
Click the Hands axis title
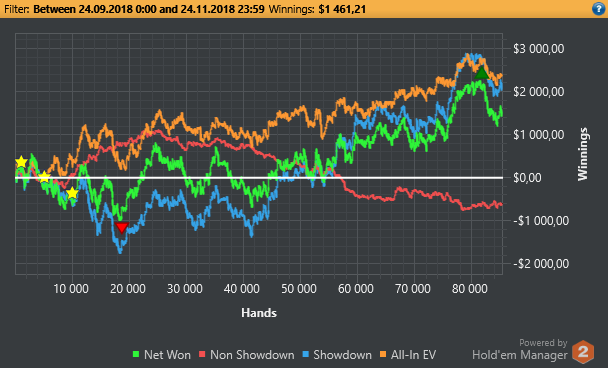[x=259, y=313]
